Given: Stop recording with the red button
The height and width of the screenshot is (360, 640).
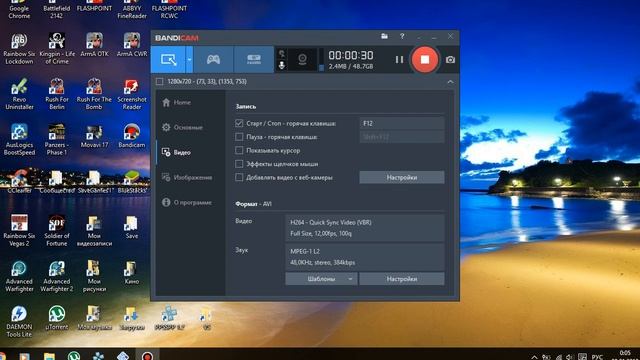Looking at the screenshot, I should coord(424,60).
